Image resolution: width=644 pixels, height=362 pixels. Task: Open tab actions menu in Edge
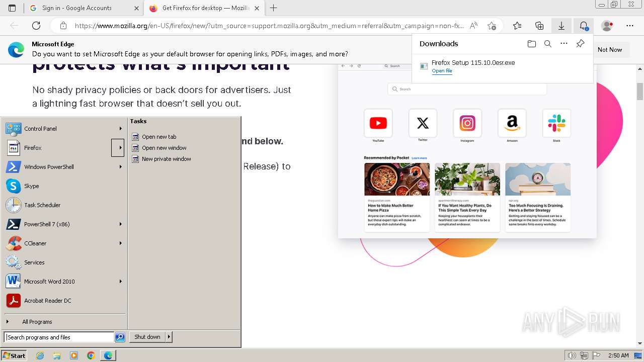tap(12, 8)
